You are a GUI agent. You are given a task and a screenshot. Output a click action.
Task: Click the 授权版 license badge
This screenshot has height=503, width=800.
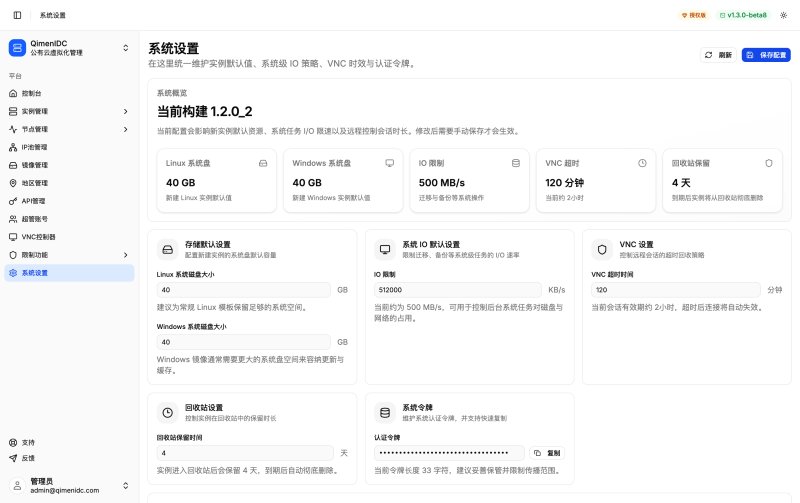(694, 15)
